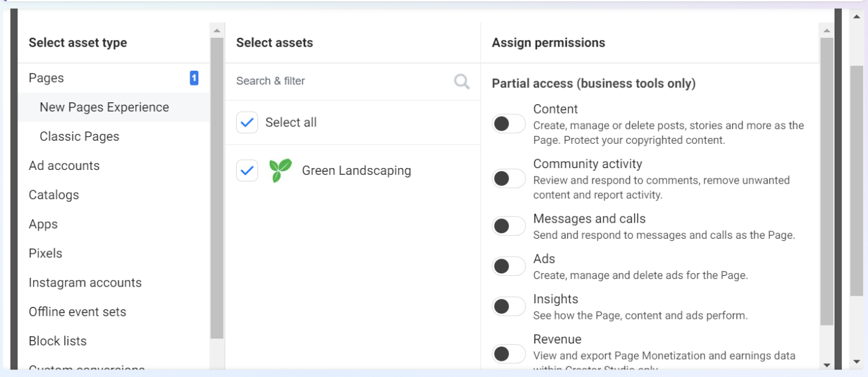This screenshot has height=377, width=868.
Task: Select Pages asset type
Action: (x=46, y=78)
